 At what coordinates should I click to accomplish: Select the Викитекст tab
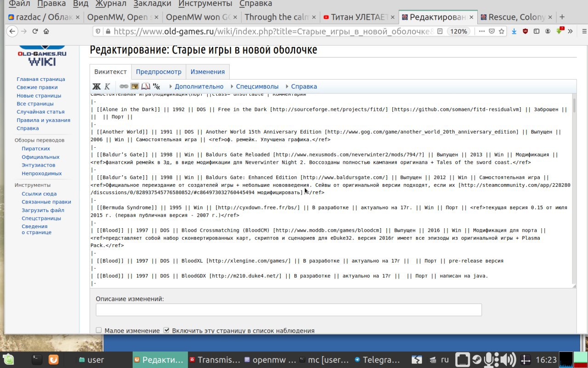110,72
